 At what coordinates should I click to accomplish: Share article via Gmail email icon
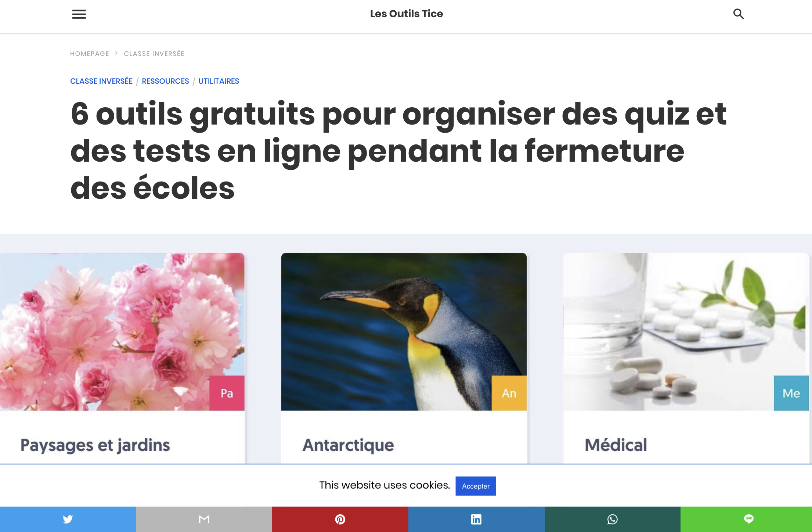pyautogui.click(x=204, y=519)
